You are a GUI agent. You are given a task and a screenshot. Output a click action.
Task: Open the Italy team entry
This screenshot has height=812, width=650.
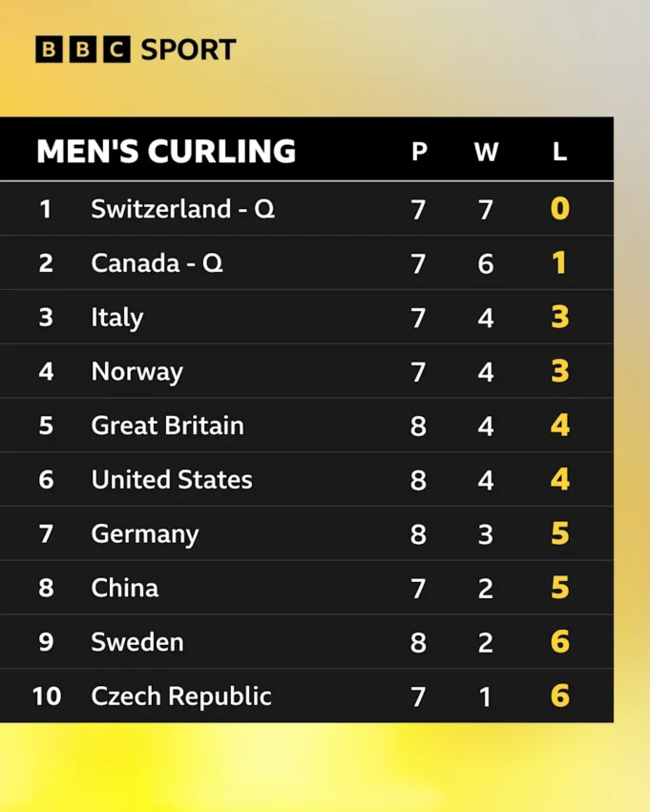[x=116, y=318]
